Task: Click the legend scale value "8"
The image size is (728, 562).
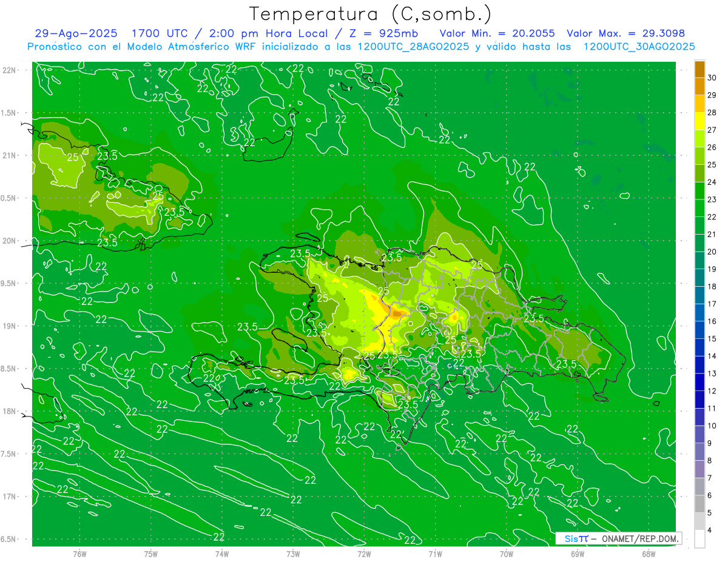Action: tap(710, 461)
